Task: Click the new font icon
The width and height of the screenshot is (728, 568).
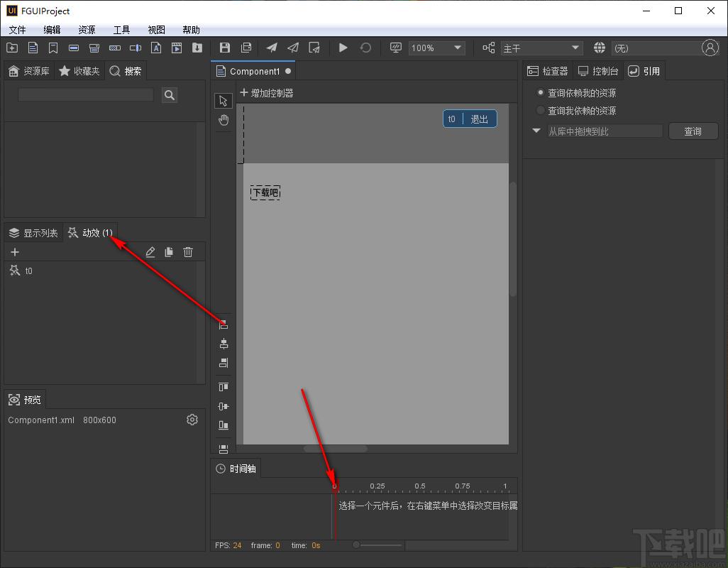Action: 156,48
